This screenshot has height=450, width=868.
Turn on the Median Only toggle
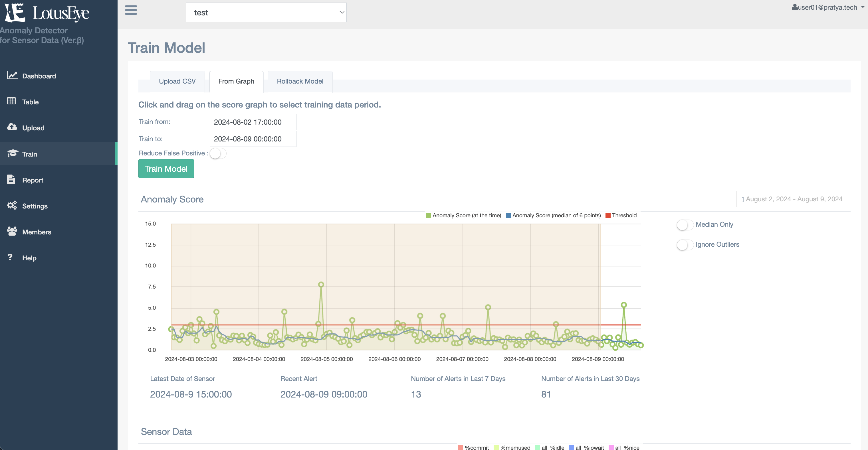point(685,225)
